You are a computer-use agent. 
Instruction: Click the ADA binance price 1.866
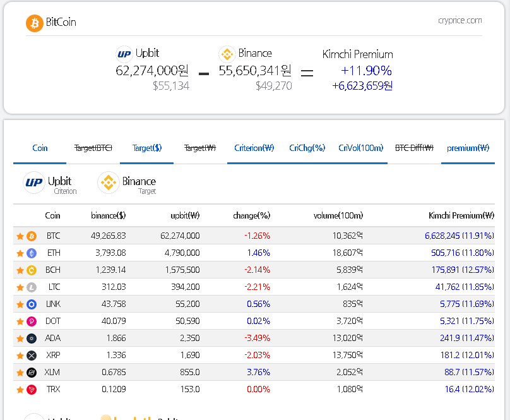(116, 339)
